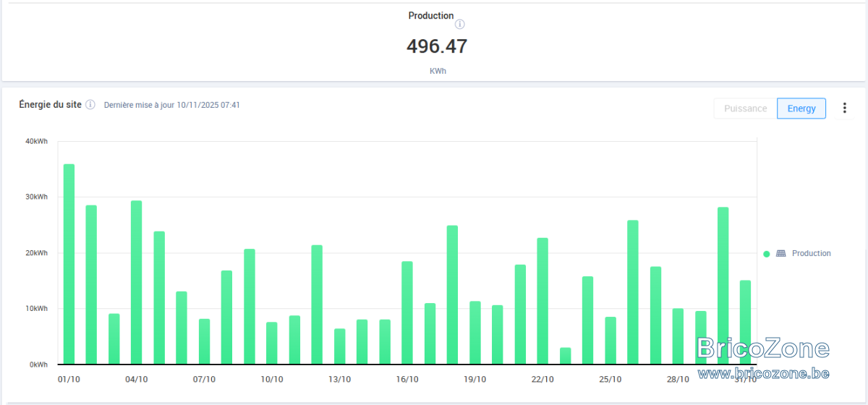The height and width of the screenshot is (405, 868).
Task: Click the 22/10 production bar
Action: tap(542, 301)
